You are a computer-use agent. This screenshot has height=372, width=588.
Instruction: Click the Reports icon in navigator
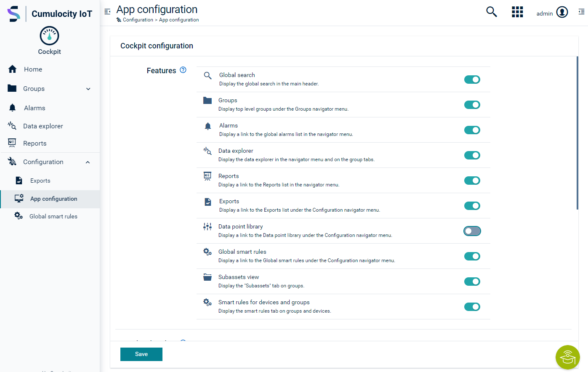[12, 143]
